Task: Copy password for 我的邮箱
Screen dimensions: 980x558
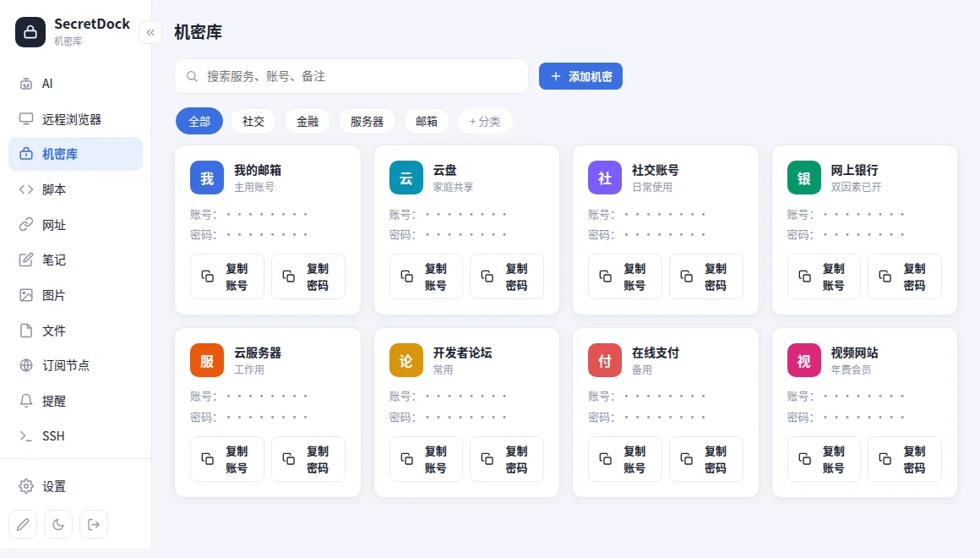Action: pos(308,276)
